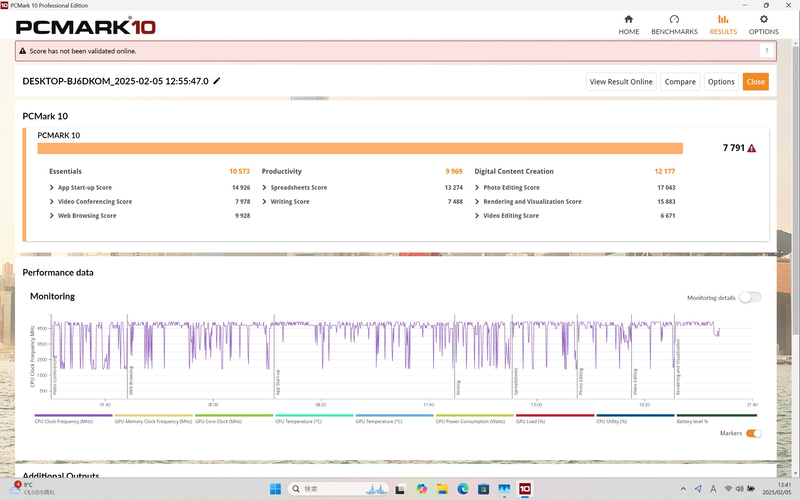This screenshot has width=800, height=500.
Task: Click the Web Browsing marker line in chart
Action: (x=127, y=356)
